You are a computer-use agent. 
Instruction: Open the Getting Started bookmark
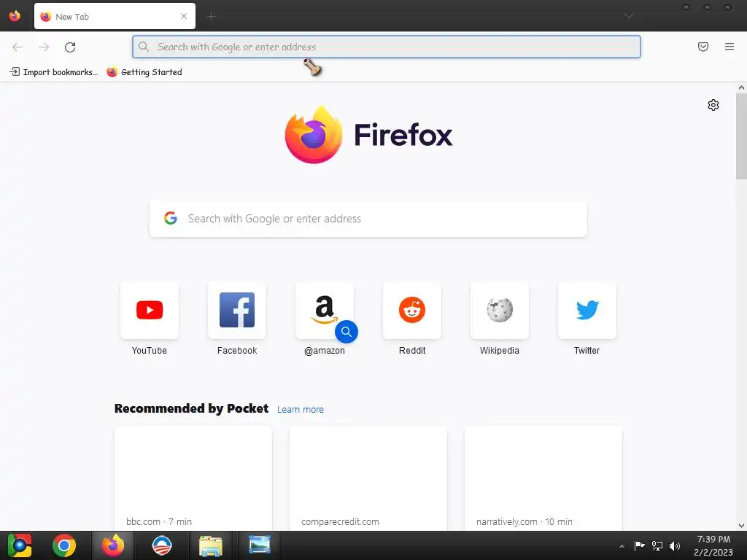[144, 72]
